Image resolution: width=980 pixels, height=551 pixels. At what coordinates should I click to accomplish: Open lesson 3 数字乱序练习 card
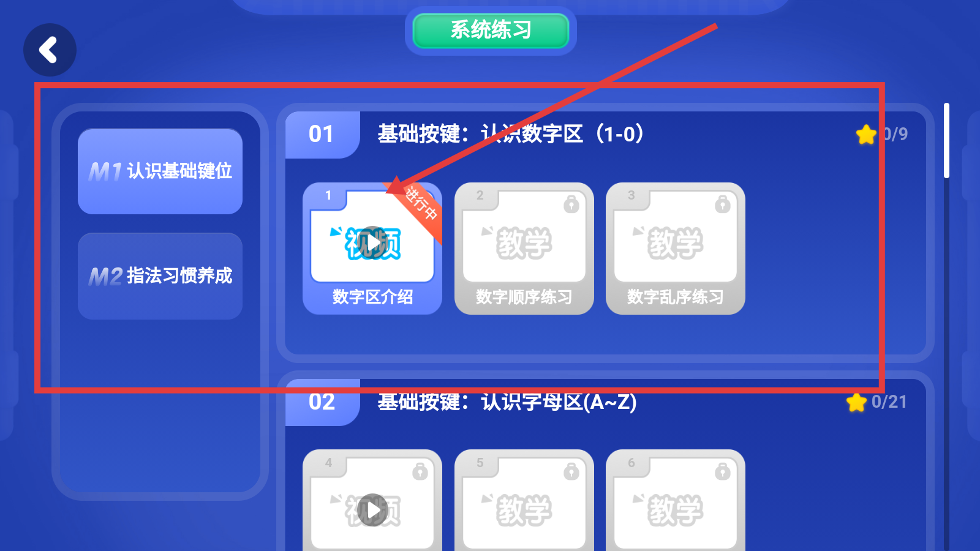(x=676, y=249)
